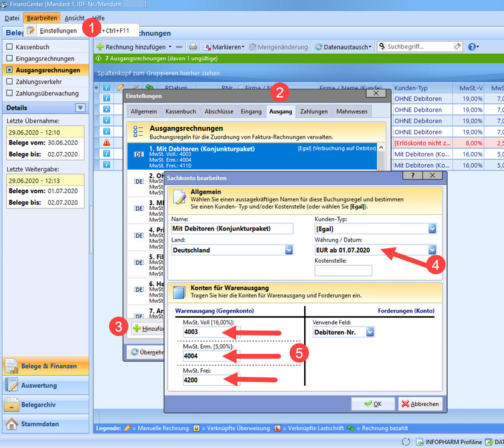The image size is (504, 448).
Task: Open Stammdaten via the house icon
Action: pos(11,424)
